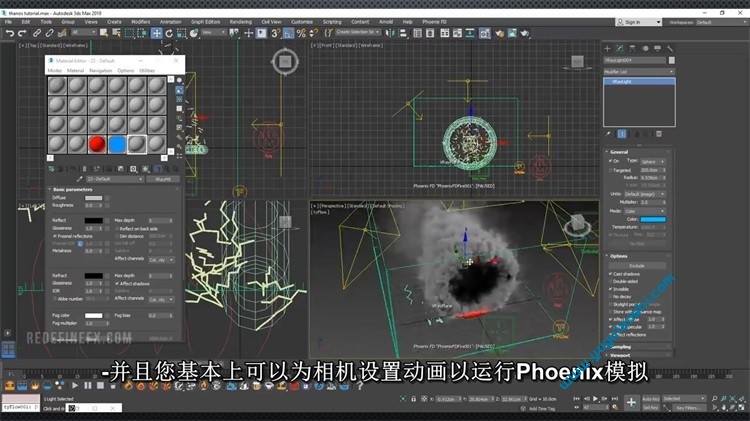Open the Graph Editors menu

(x=206, y=22)
